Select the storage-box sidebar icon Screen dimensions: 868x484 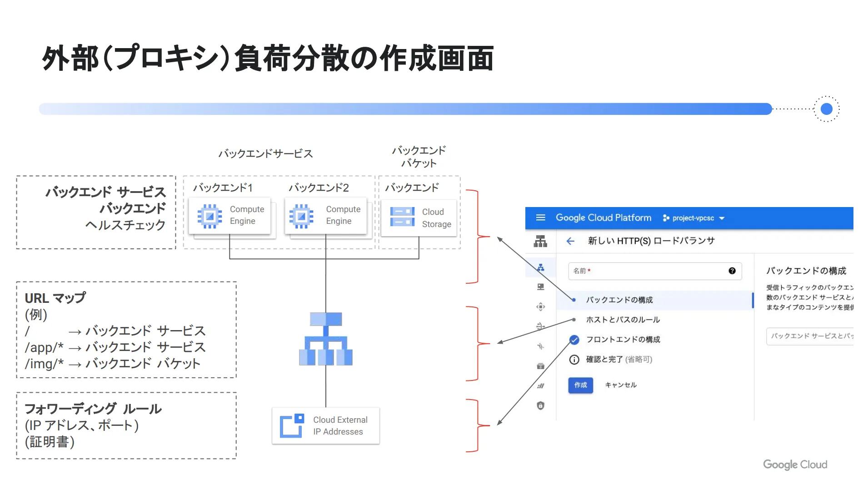[540, 366]
